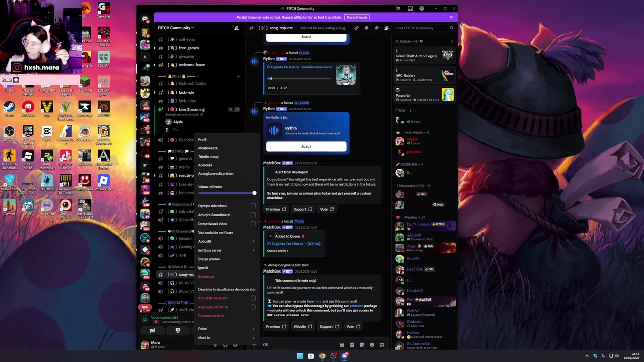The image size is (644, 362).
Task: Toggle Oprește microfonul checkbox
Action: (253, 206)
